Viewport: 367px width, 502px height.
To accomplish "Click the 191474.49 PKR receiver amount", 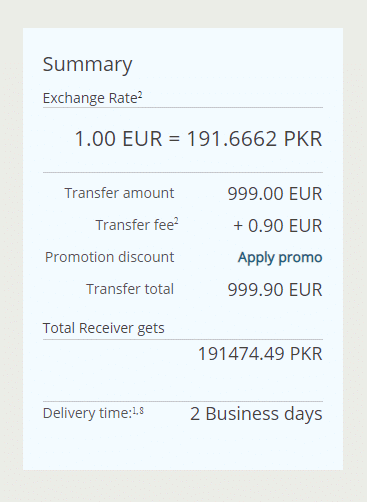I will tap(260, 354).
